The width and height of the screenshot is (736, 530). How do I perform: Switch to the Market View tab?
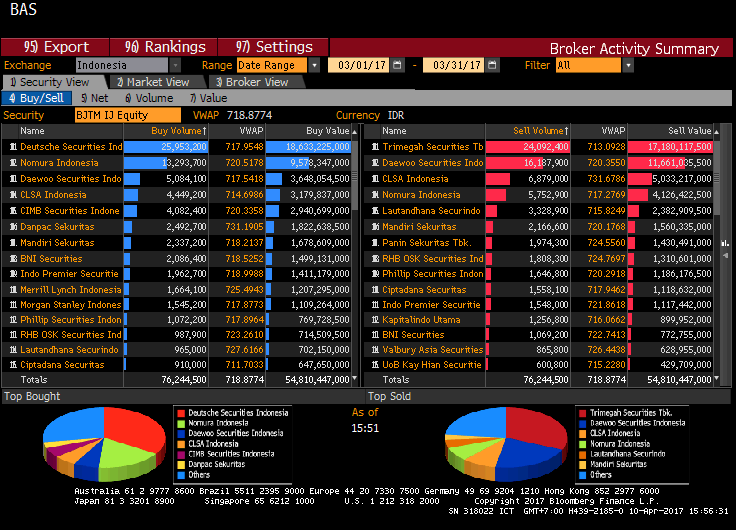151,82
